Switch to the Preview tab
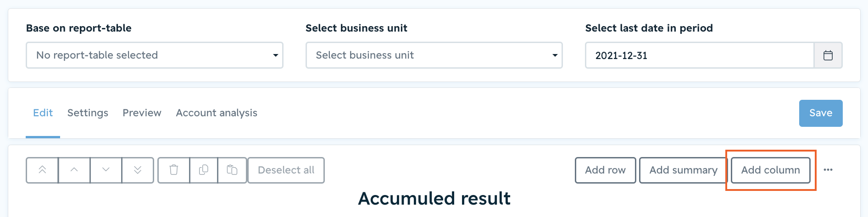 142,113
